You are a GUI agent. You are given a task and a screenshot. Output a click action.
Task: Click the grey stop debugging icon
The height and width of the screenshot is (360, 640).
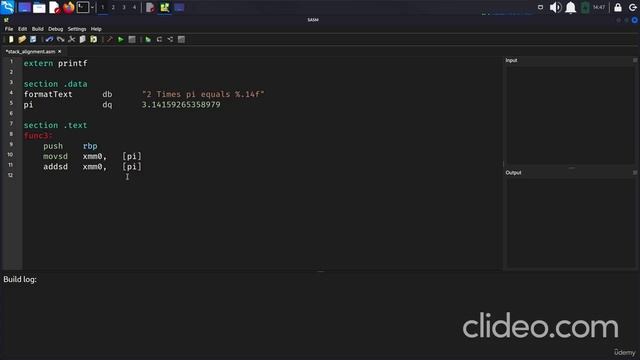pos(181,39)
